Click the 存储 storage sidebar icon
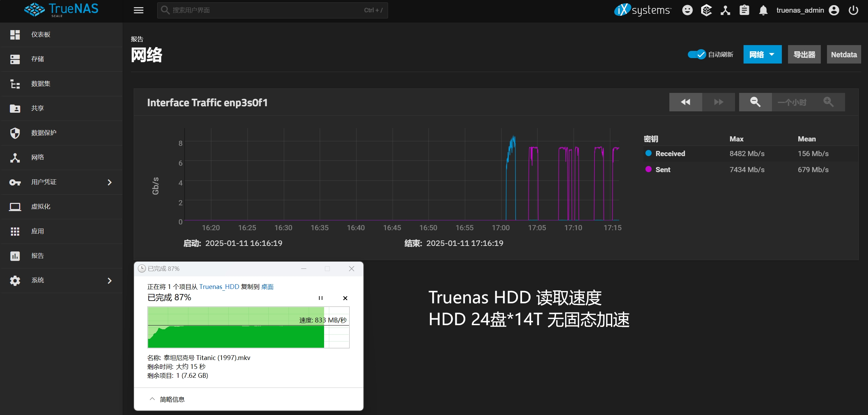The image size is (868, 415). (15, 59)
